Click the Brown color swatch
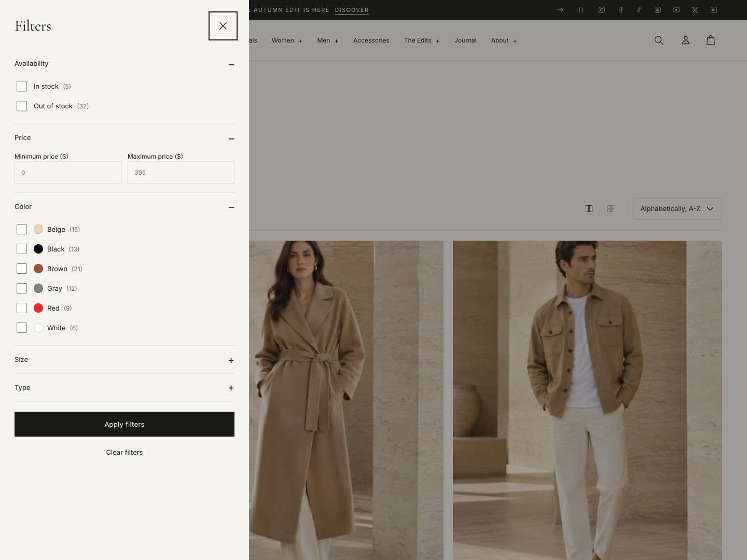Viewport: 747px width, 560px height. [38, 269]
